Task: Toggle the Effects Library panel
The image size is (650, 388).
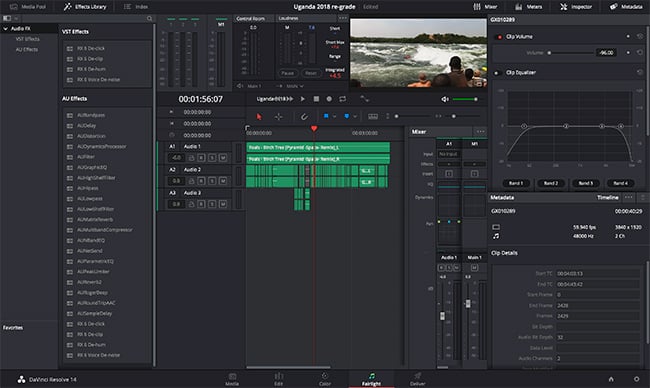Action: (x=85, y=7)
